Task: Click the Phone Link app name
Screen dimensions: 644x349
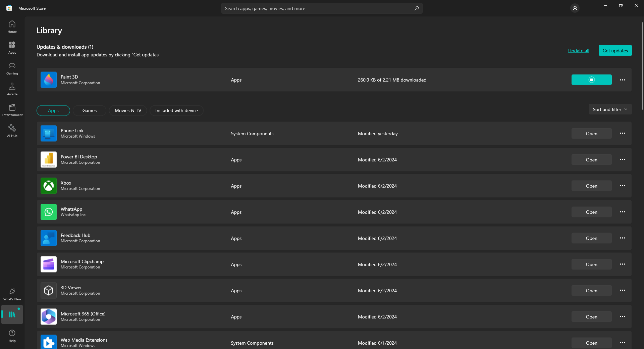Action: [x=72, y=131]
